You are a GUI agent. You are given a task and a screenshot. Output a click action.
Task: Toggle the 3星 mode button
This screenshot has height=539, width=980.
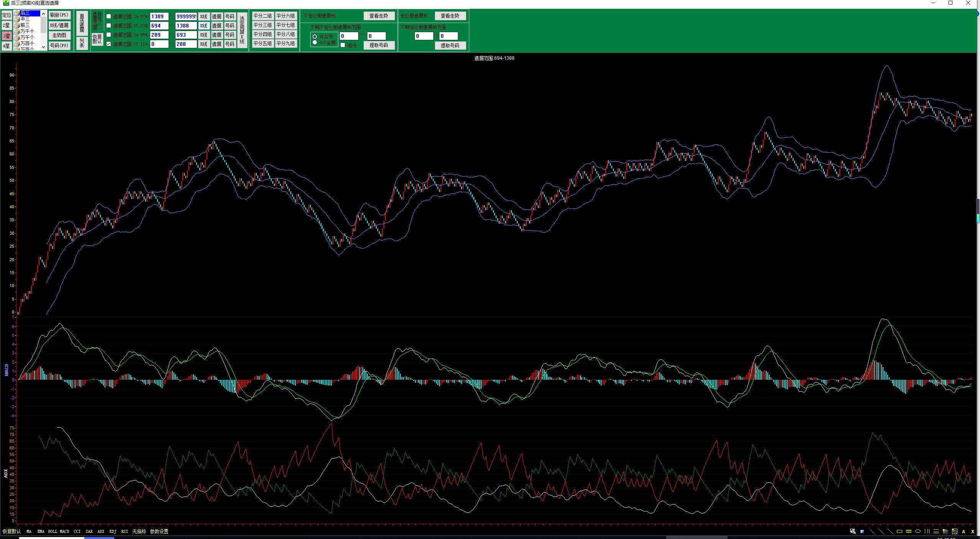7,36
